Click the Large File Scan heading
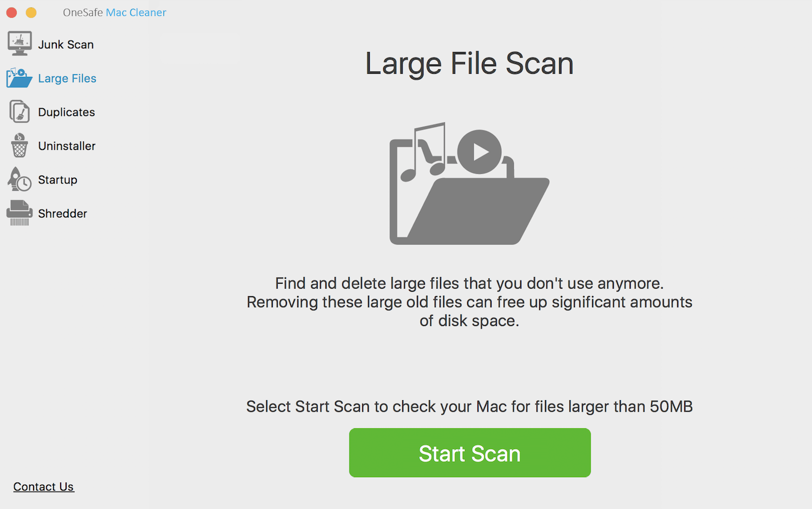Viewport: 812px width, 509px height. coord(469,63)
